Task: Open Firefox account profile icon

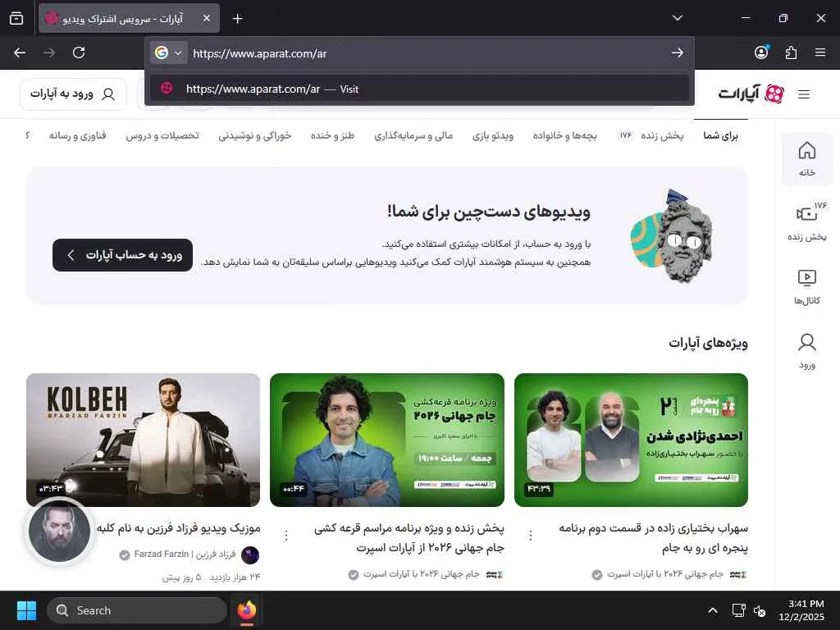Action: tap(761, 52)
